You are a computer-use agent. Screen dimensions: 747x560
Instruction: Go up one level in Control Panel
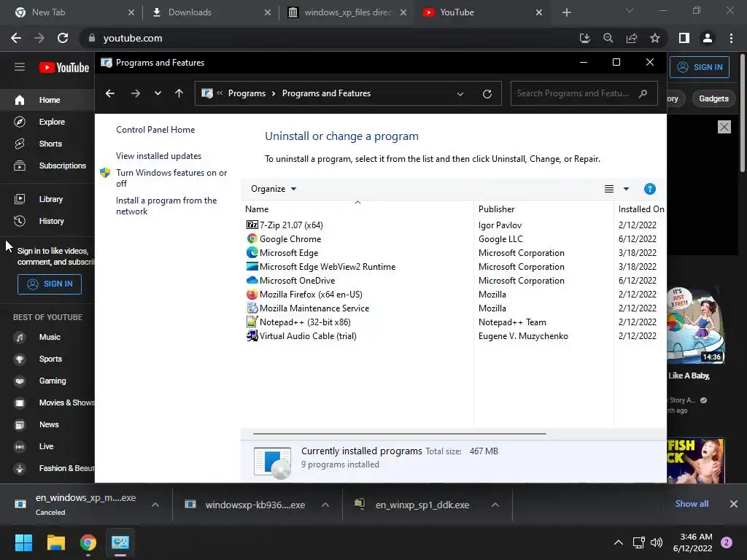coord(179,93)
